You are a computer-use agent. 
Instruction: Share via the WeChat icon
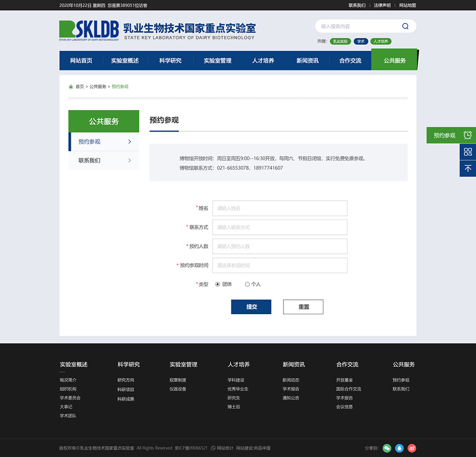387,448
